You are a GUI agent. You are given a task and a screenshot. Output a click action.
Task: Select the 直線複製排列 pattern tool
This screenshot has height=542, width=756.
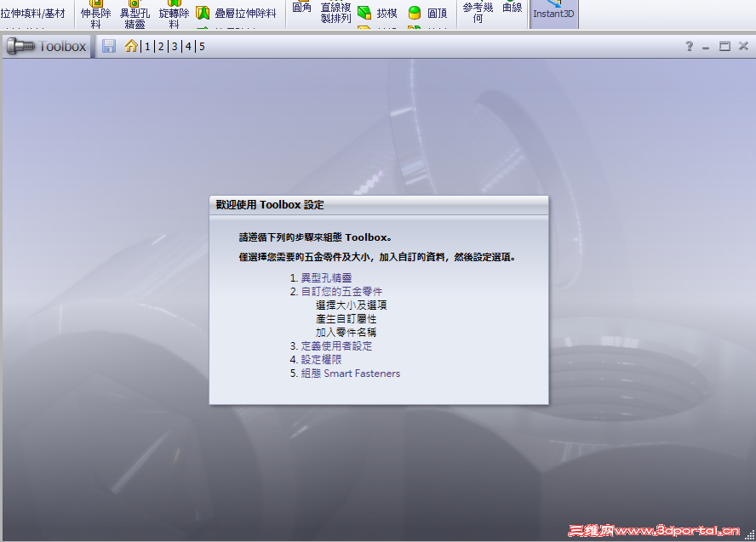tap(335, 13)
